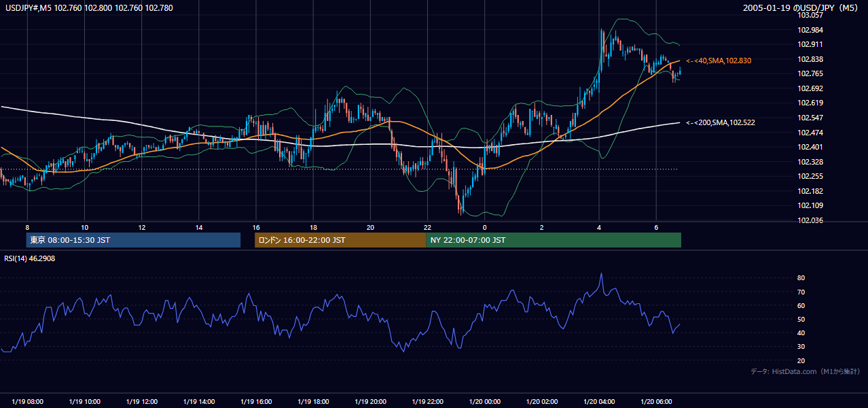
Task: Click bottom time label 1/19 12:00
Action: coord(141,401)
